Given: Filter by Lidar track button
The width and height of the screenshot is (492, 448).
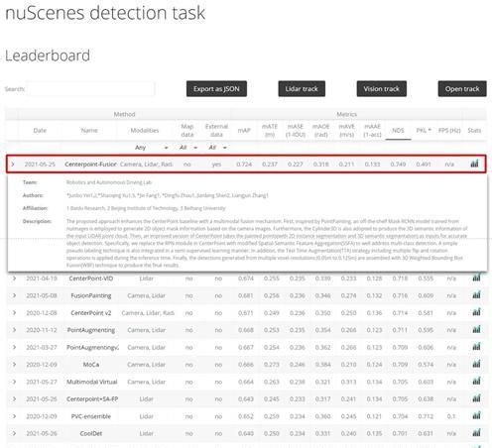Looking at the screenshot, I should 302,89.
